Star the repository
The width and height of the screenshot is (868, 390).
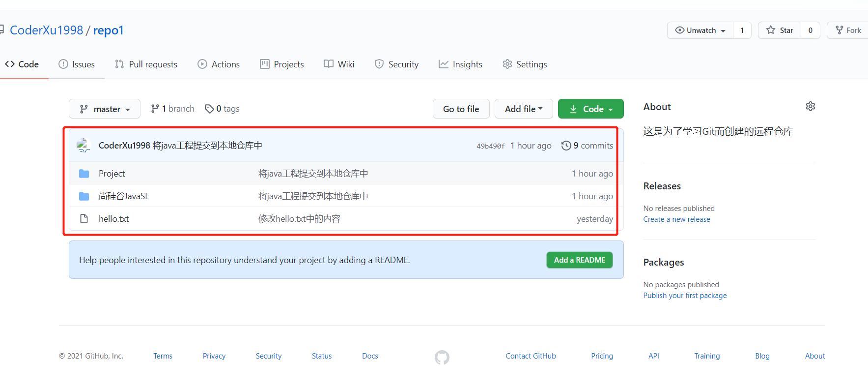[x=780, y=30]
